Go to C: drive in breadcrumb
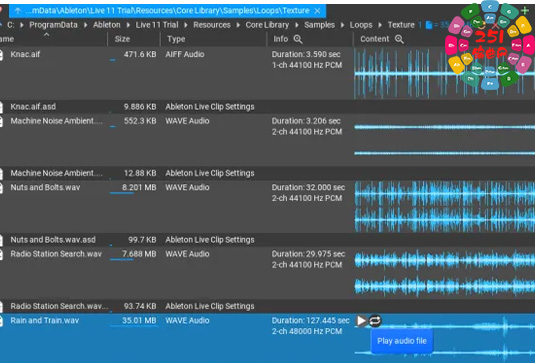 (x=11, y=25)
